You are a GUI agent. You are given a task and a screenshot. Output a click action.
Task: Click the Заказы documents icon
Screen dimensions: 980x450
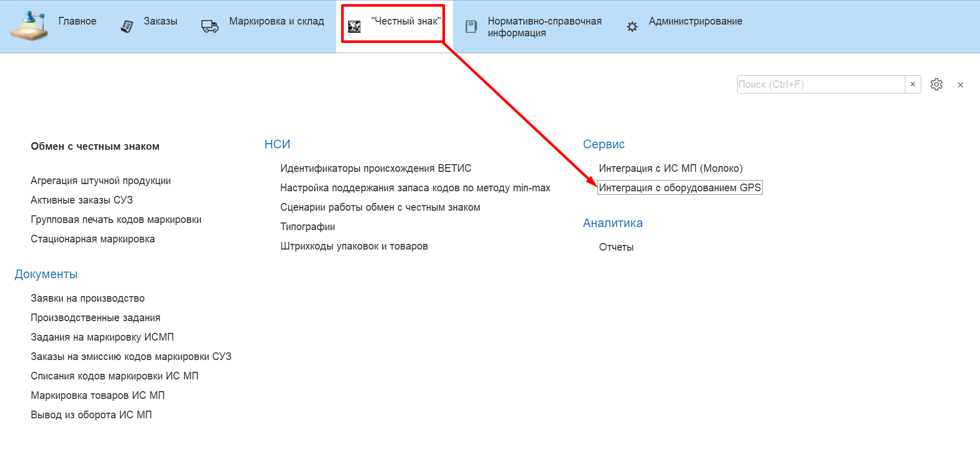(x=127, y=26)
